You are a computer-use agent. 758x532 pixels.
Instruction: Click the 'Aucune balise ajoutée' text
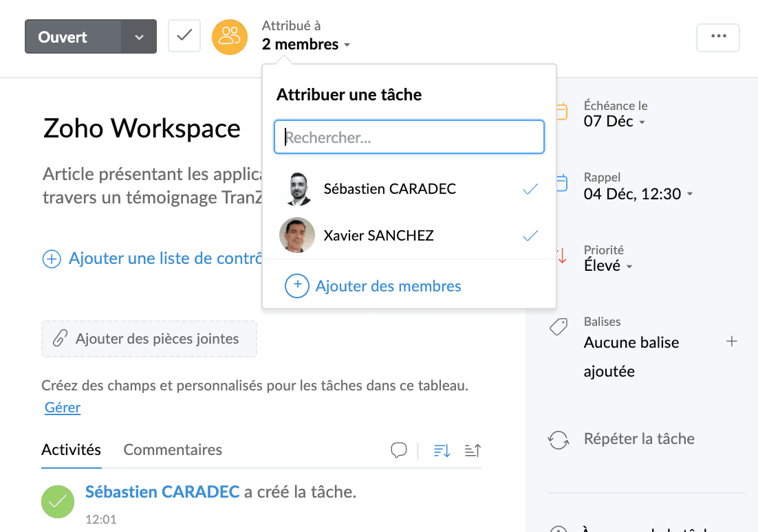coord(631,357)
